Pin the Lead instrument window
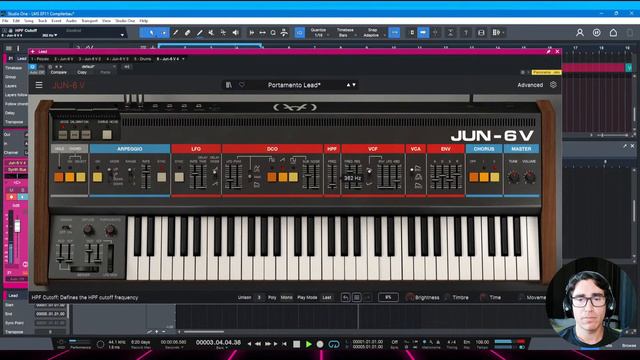Screen dimensions: 640x360 pyautogui.click(x=548, y=51)
